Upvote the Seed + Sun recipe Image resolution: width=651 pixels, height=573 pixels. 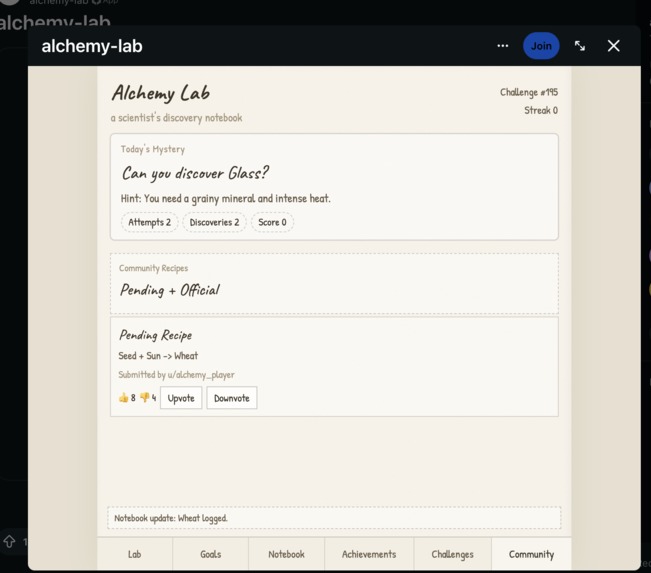(x=181, y=398)
